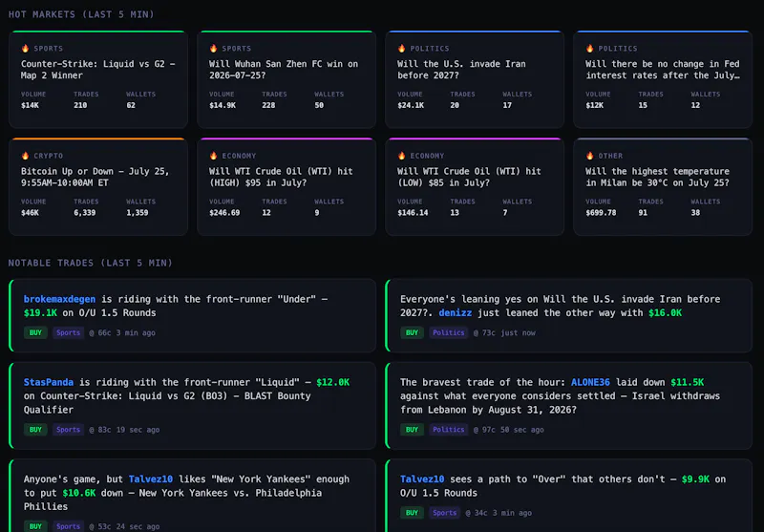Click the $24.1K volume on Iran card

click(411, 105)
